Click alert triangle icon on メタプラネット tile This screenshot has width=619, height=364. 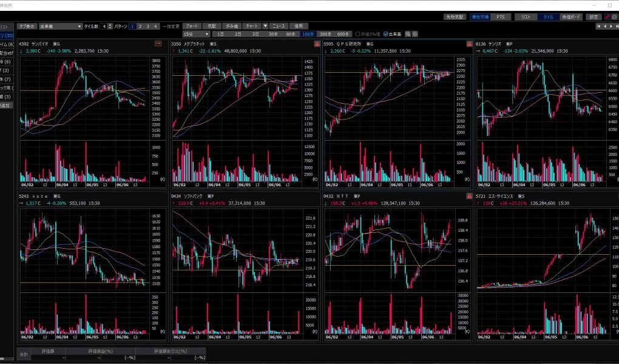[317, 44]
